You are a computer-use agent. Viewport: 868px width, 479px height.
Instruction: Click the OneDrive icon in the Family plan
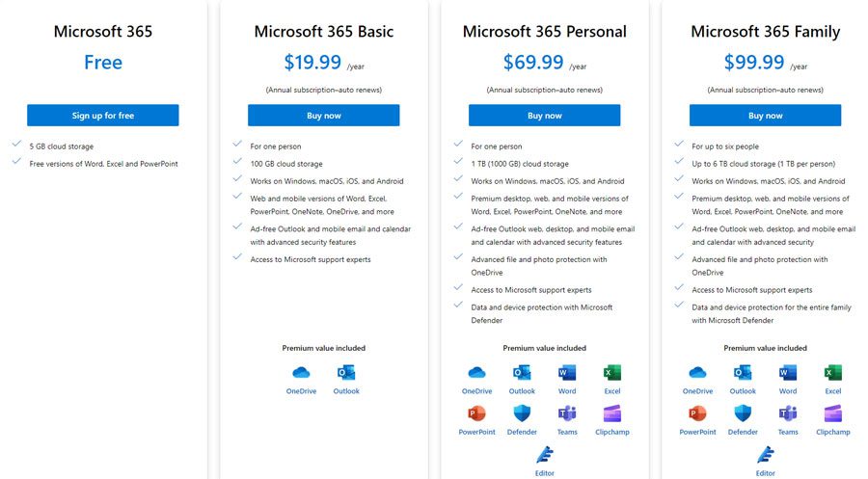697,373
